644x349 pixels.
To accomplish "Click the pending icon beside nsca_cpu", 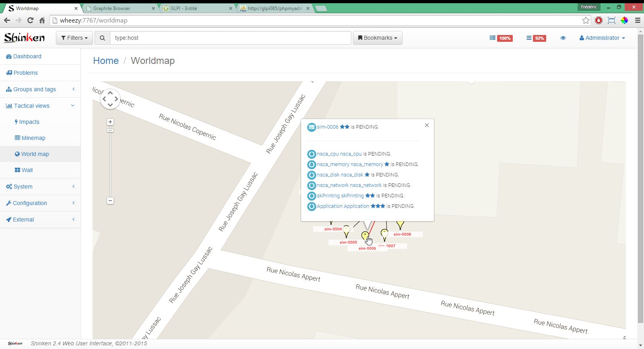I will 312,154.
